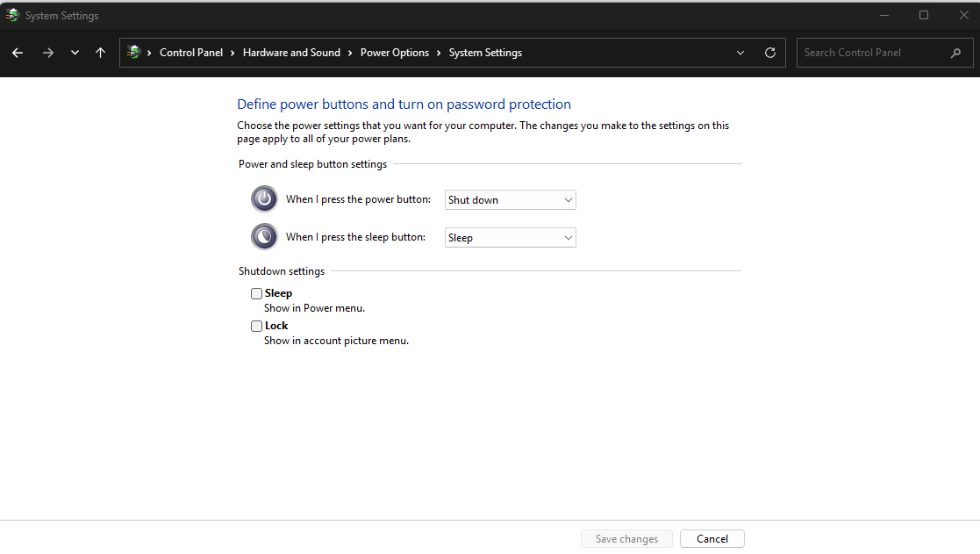
Task: Enable the Sleep checkbox in Shutdown settings
Action: (x=257, y=293)
